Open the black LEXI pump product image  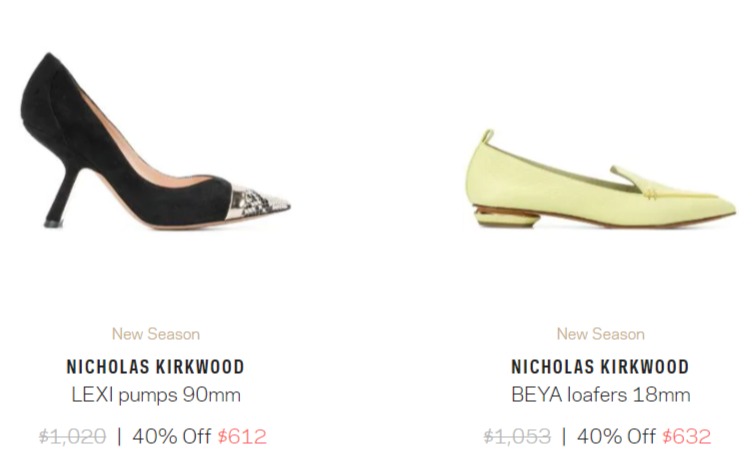click(x=156, y=140)
